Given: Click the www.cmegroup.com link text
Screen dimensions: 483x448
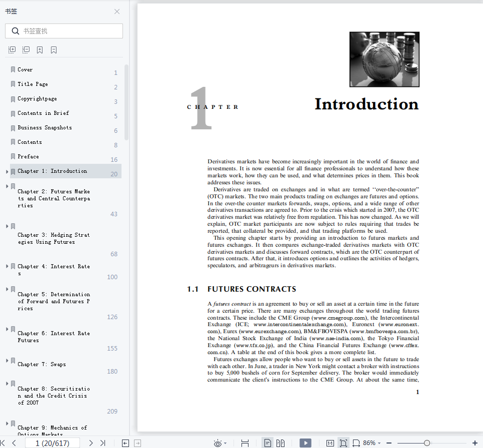Looking at the screenshot, I should (339, 318).
